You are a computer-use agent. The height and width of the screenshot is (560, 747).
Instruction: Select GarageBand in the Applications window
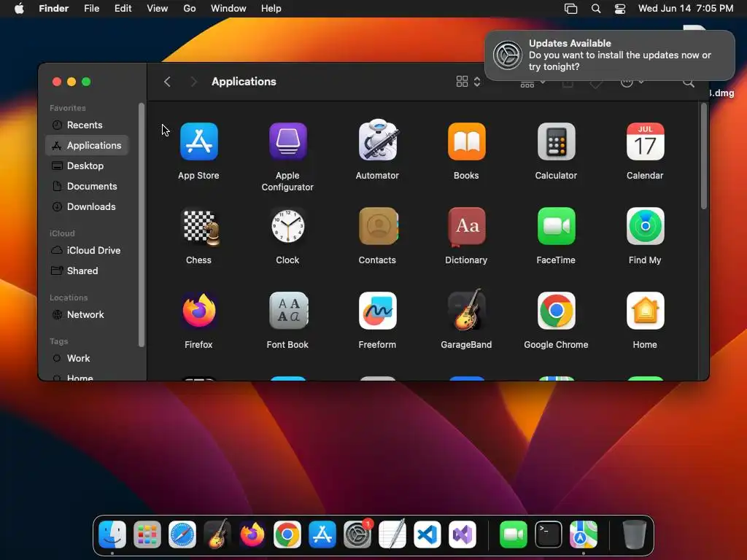click(466, 309)
